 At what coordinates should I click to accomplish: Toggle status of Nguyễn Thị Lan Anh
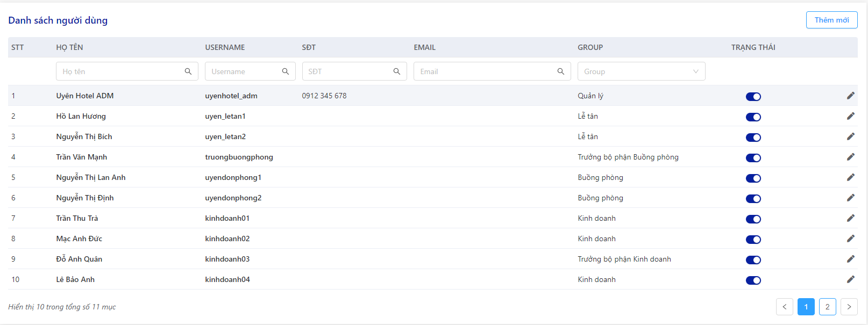(753, 178)
